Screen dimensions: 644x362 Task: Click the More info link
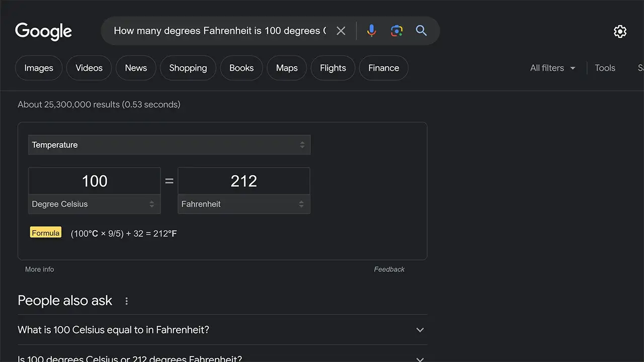click(x=40, y=269)
